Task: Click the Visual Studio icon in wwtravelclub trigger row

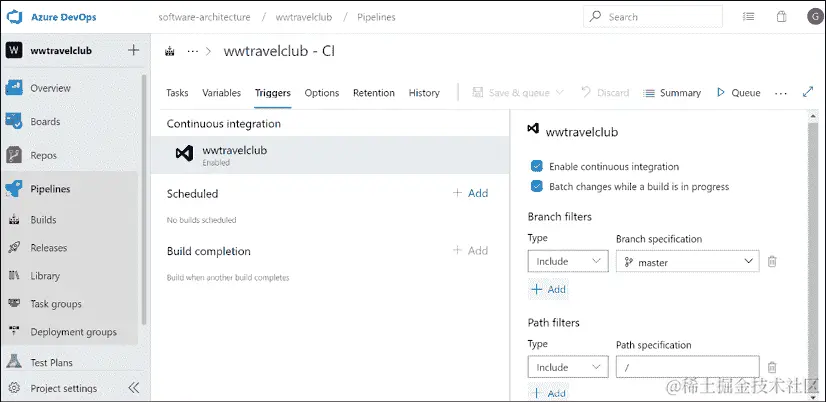Action: (x=184, y=154)
